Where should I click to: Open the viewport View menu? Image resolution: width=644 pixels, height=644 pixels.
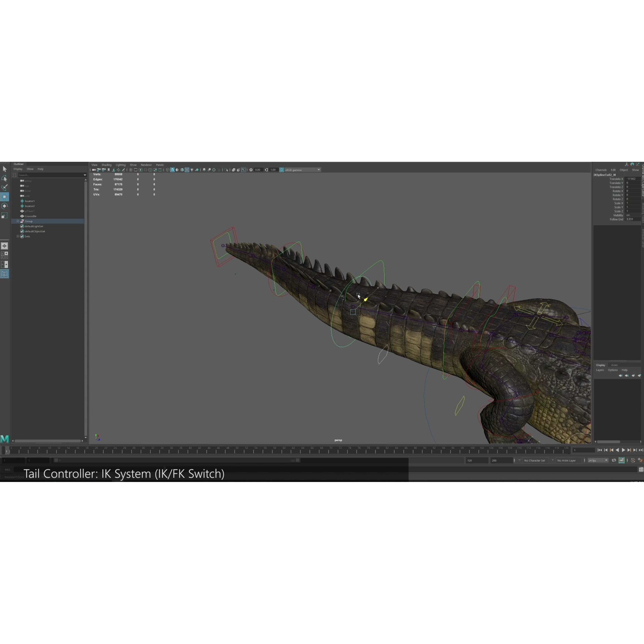coord(94,165)
